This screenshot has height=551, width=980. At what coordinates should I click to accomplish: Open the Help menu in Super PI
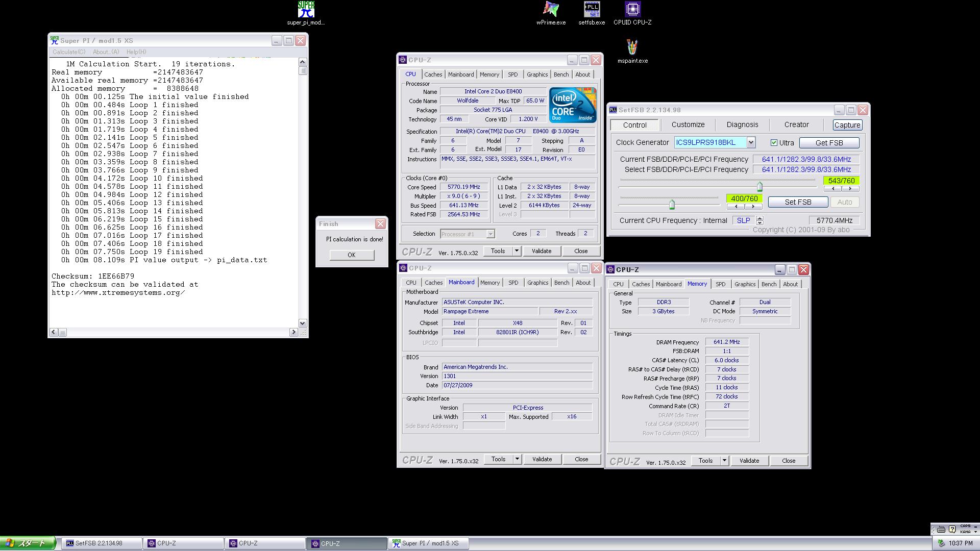point(136,52)
